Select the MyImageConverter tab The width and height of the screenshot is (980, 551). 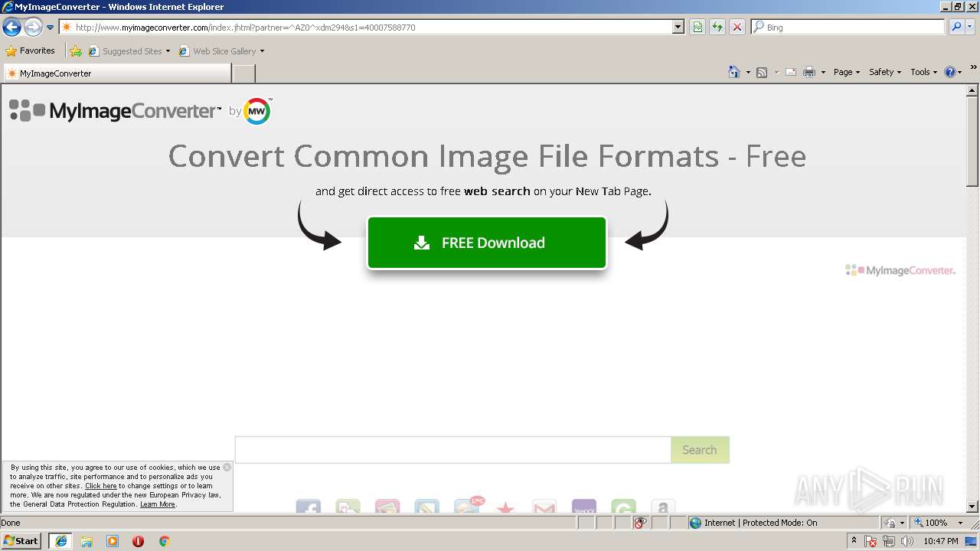click(x=116, y=73)
